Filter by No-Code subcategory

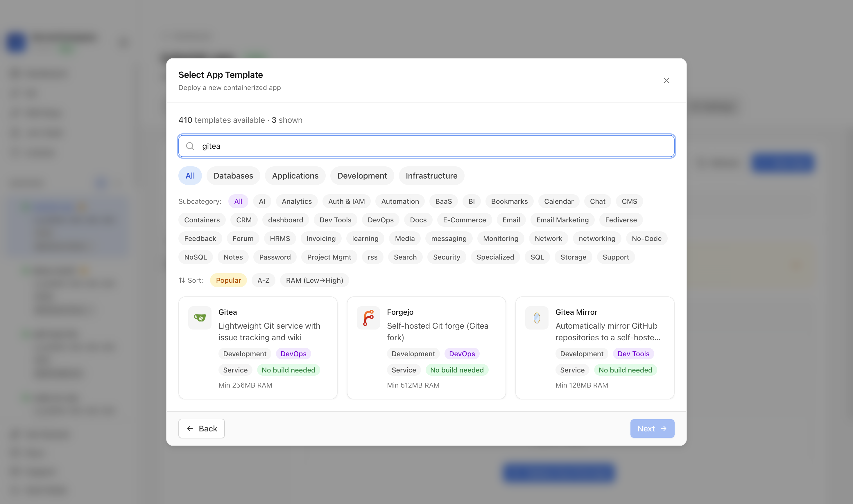(x=646, y=238)
